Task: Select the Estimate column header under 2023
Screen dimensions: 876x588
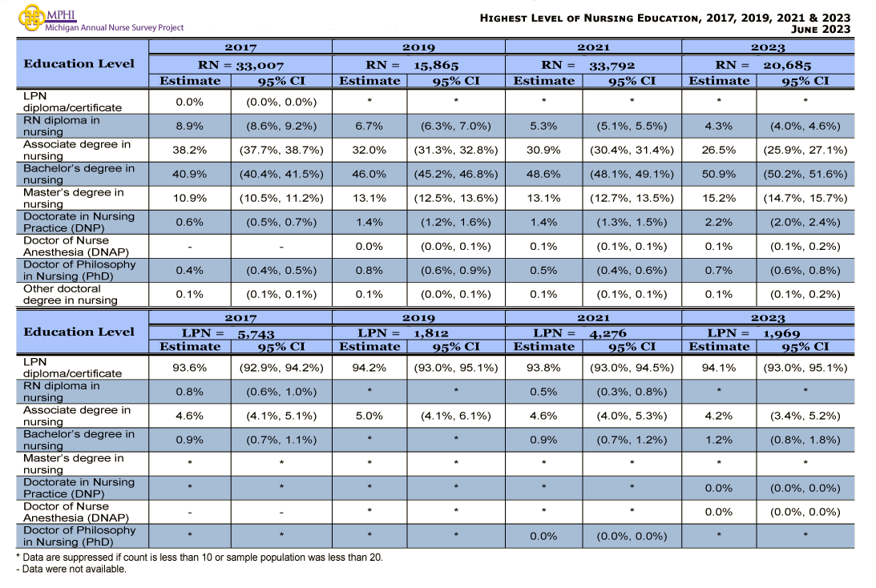Action: coord(719,80)
